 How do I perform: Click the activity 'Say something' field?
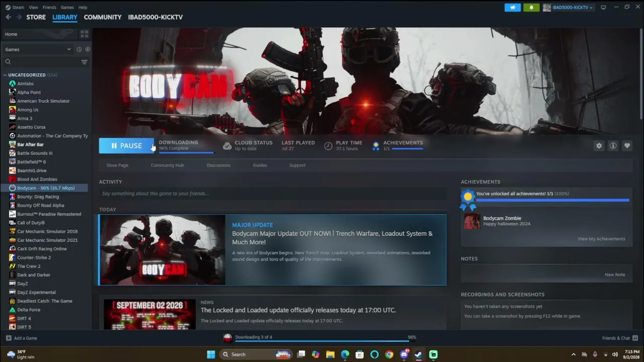(x=273, y=194)
